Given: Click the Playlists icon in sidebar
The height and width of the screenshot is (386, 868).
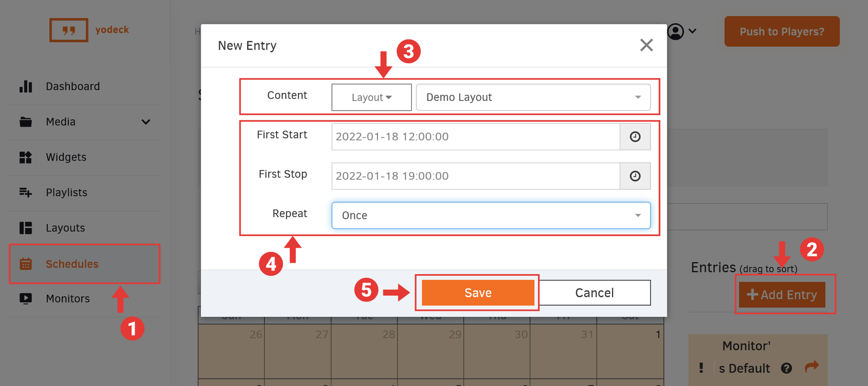Looking at the screenshot, I should [x=25, y=192].
